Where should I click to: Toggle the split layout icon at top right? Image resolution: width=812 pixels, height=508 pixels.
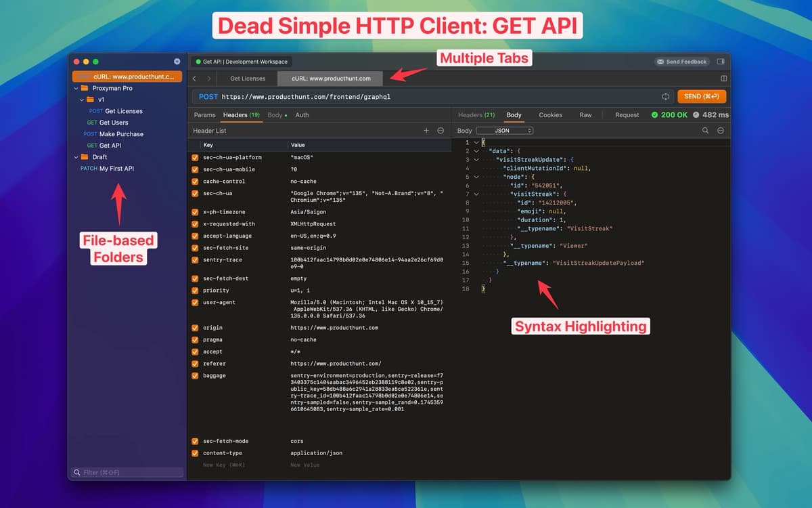tap(723, 79)
